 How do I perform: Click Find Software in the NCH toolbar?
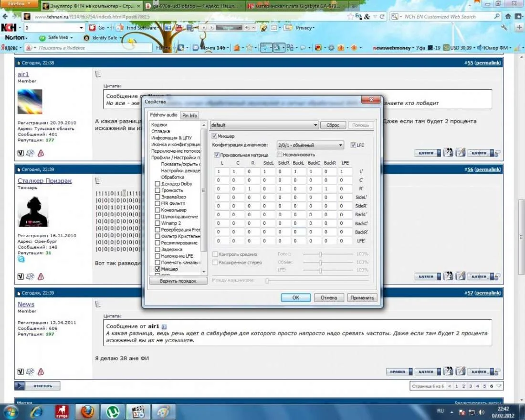coord(141,28)
